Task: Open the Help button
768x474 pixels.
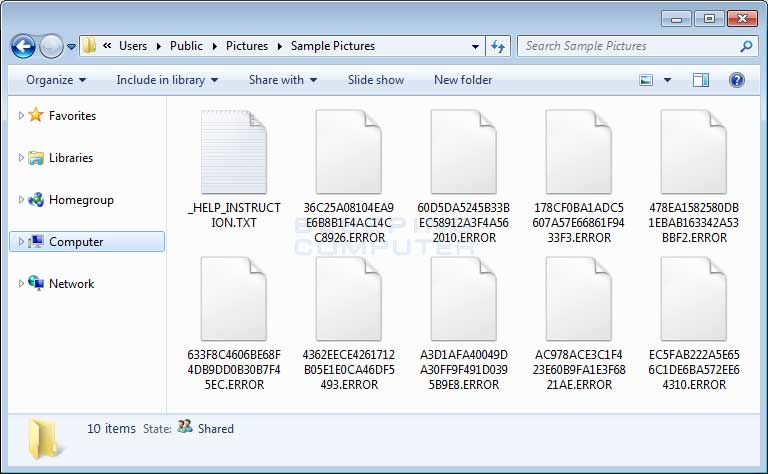Action: 737,80
